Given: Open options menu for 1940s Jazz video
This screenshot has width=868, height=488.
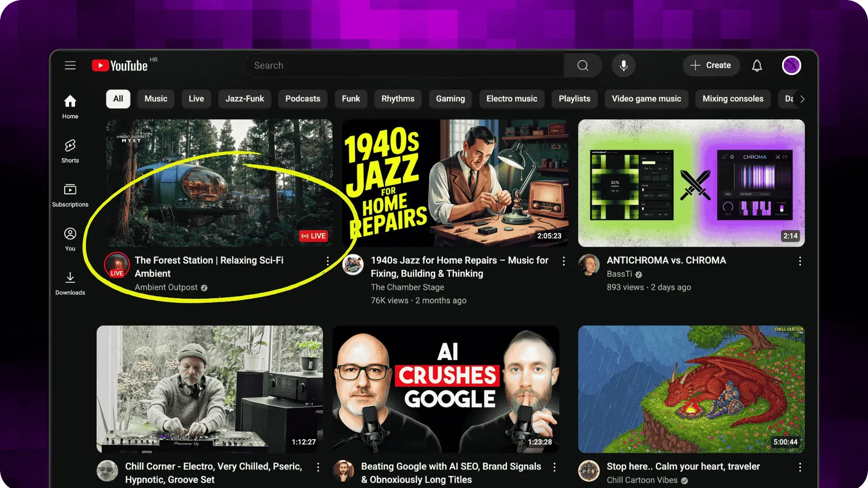Looking at the screenshot, I should (563, 261).
